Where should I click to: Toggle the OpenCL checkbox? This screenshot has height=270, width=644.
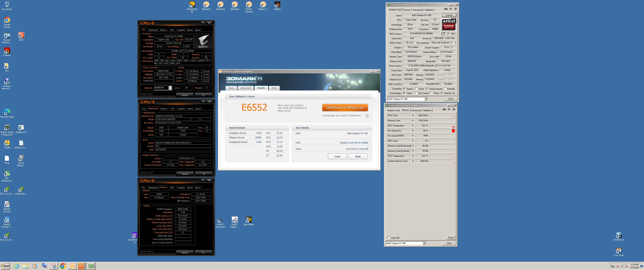pyautogui.click(x=404, y=89)
